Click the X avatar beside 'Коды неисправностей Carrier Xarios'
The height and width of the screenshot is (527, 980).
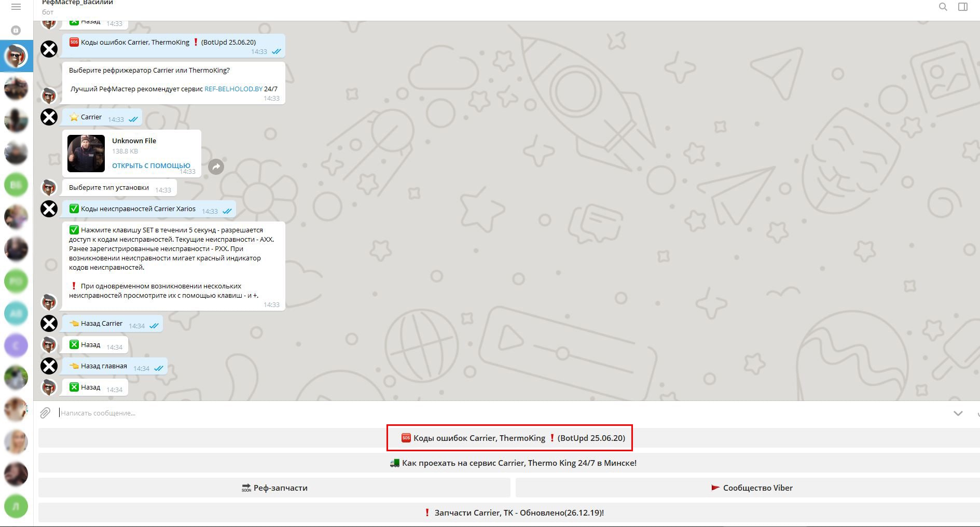[x=49, y=209]
